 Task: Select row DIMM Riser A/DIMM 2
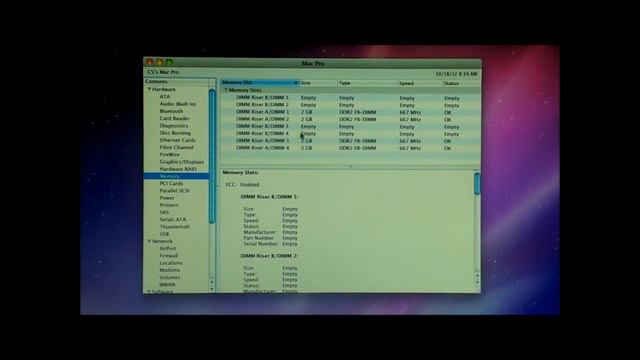click(x=350, y=119)
